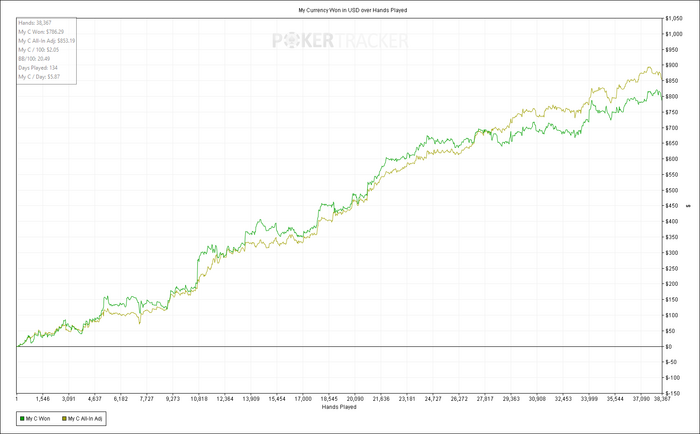
Task: Click the 17,000 x-axis tick label
Action: click(303, 399)
